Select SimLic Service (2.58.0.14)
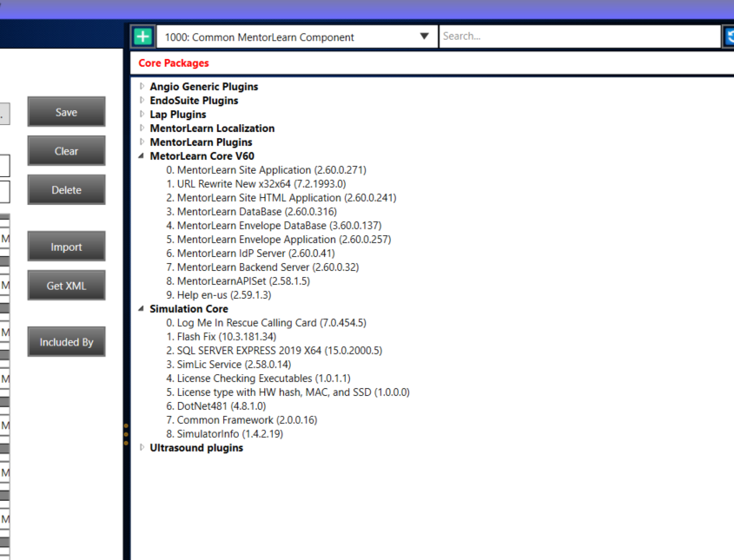Screen dimensions: 734x560 point(228,365)
